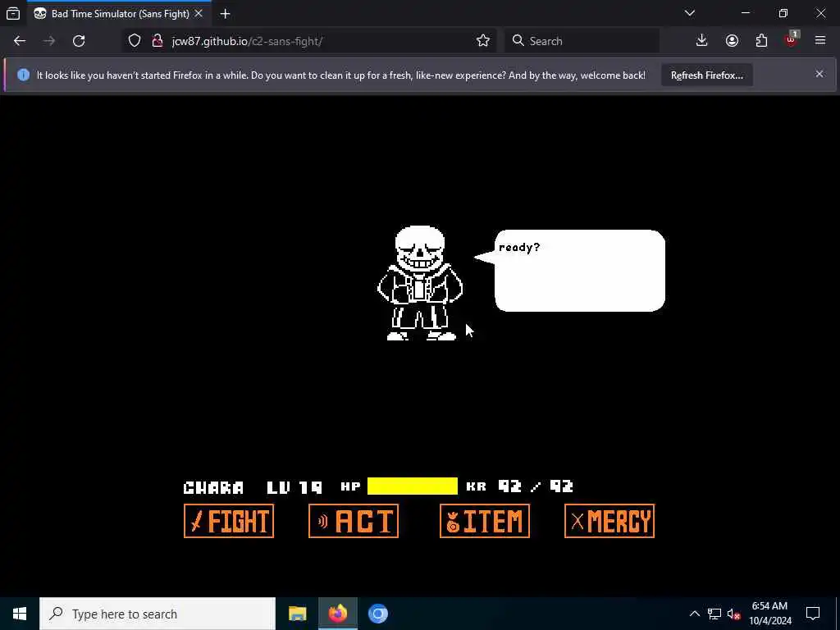Reload the page with the refresh icon
Viewport: 840px width, 630px height.
click(x=79, y=41)
